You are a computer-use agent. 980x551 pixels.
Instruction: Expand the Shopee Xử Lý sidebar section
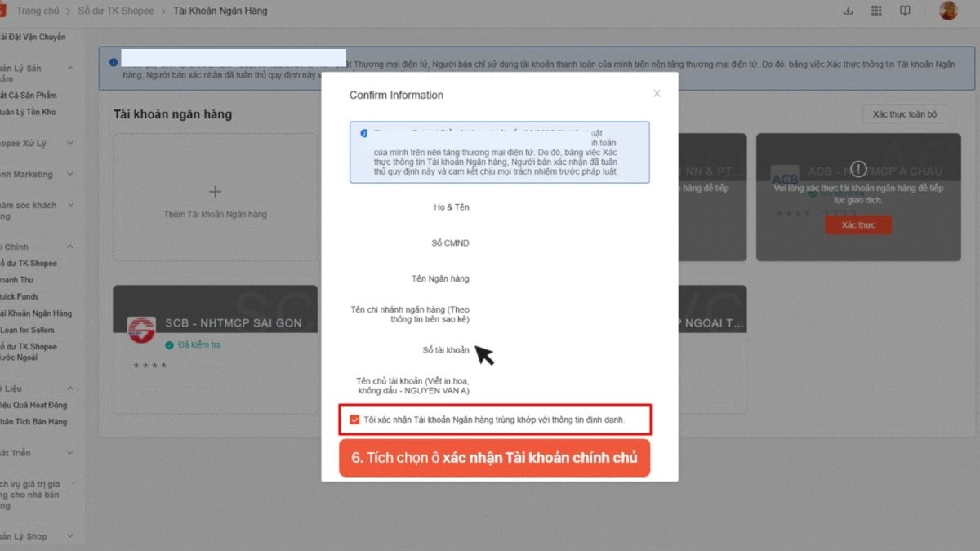[x=70, y=144]
